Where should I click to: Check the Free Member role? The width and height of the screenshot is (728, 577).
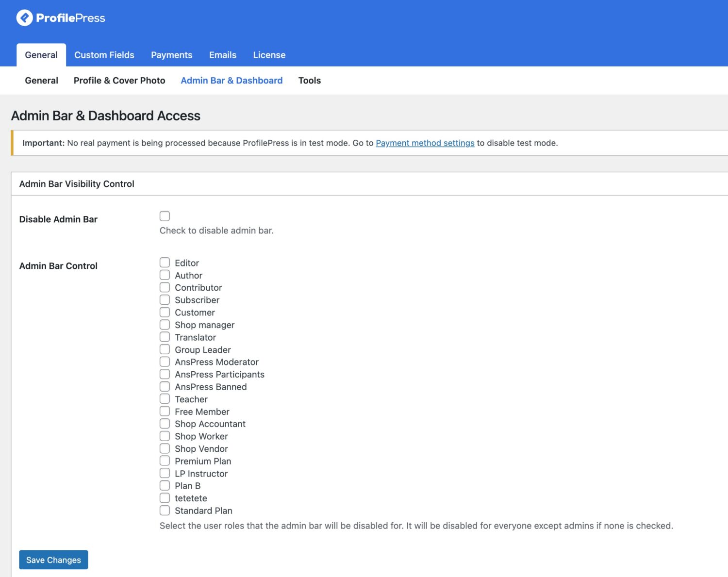point(165,411)
